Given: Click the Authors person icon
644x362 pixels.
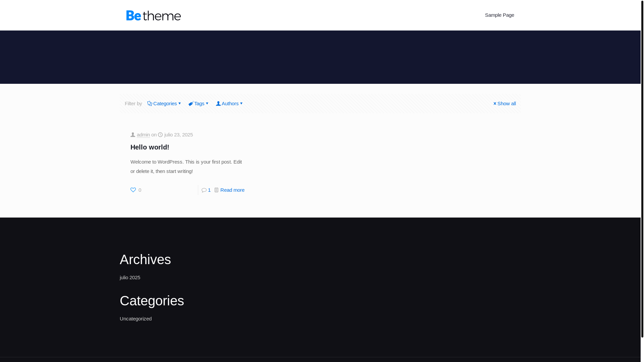Looking at the screenshot, I should coord(218,104).
